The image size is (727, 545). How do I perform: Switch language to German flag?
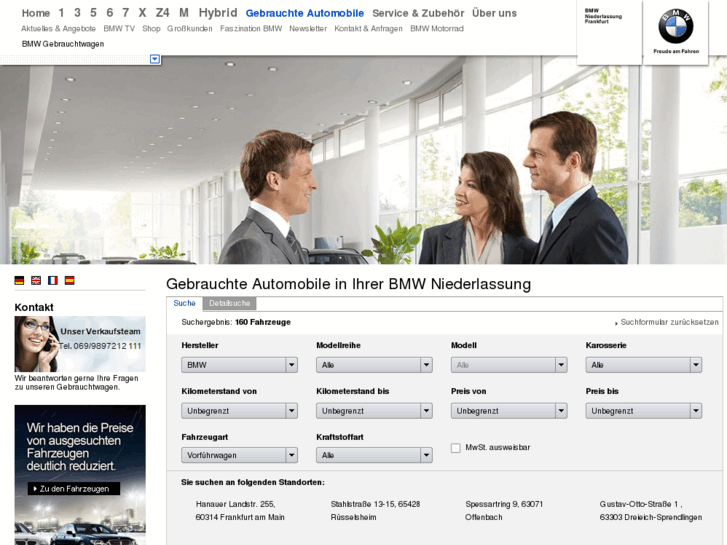click(x=19, y=281)
